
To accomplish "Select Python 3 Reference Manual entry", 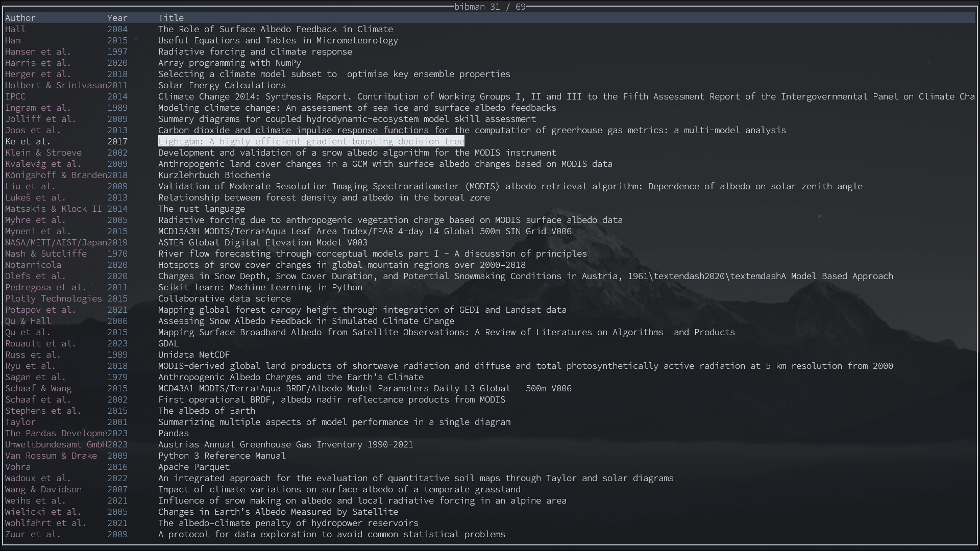I will point(222,456).
